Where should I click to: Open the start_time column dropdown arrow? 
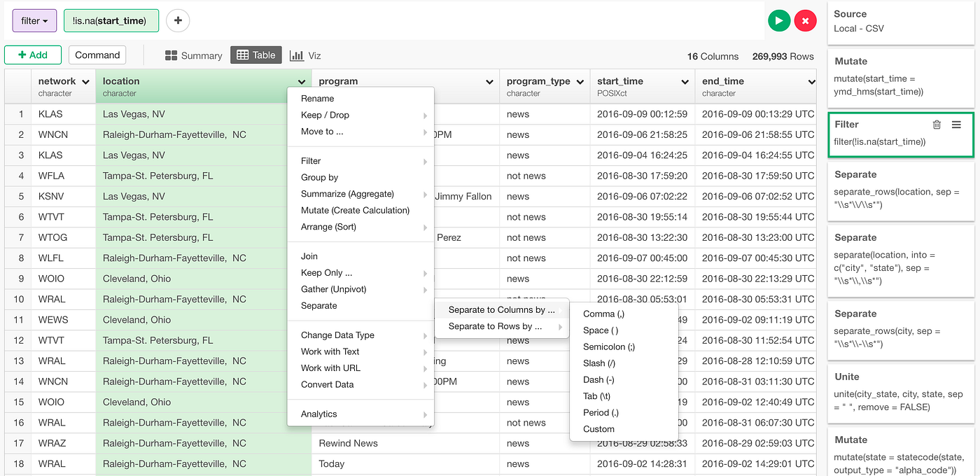click(x=685, y=82)
